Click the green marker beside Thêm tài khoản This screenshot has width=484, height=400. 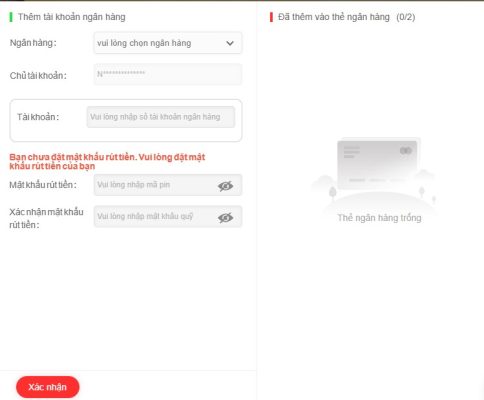(11, 17)
